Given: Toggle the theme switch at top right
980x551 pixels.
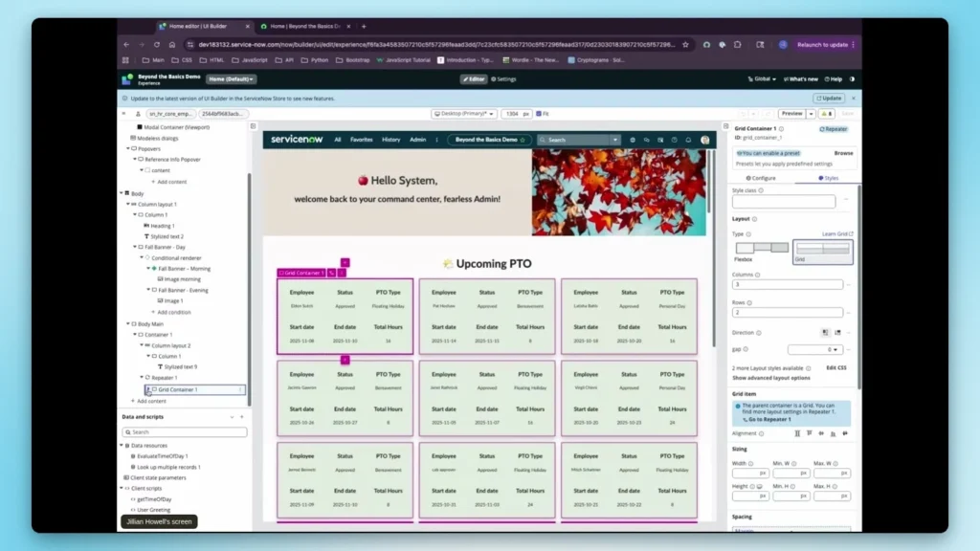Looking at the screenshot, I should coord(852,79).
